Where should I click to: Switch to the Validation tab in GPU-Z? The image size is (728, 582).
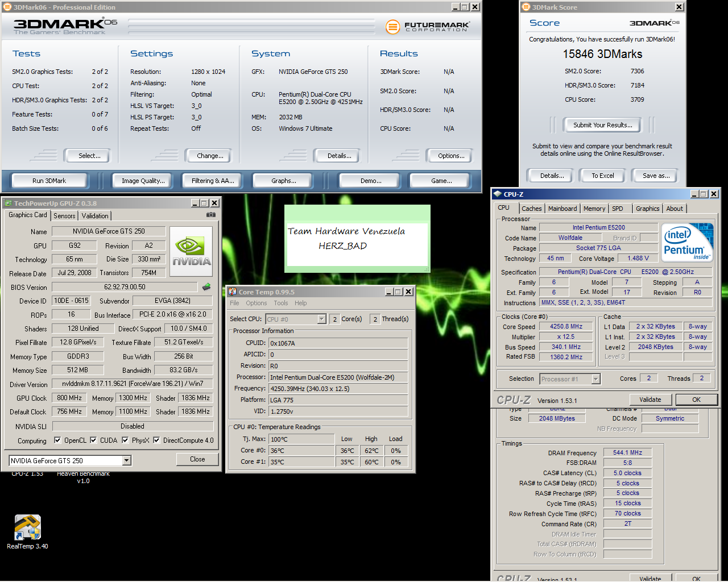95,216
